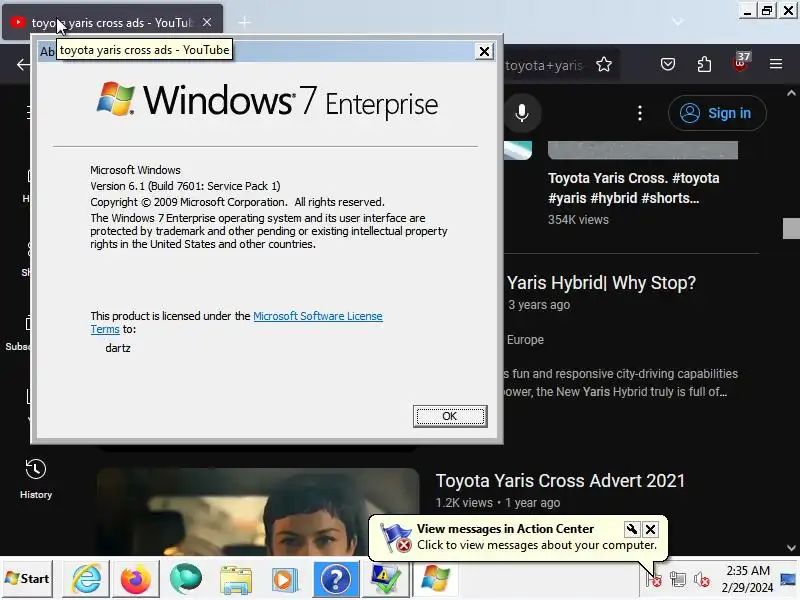Select the toyota yaris cross ads YouTube tab
This screenshot has height=600, width=800.
click(x=112, y=22)
